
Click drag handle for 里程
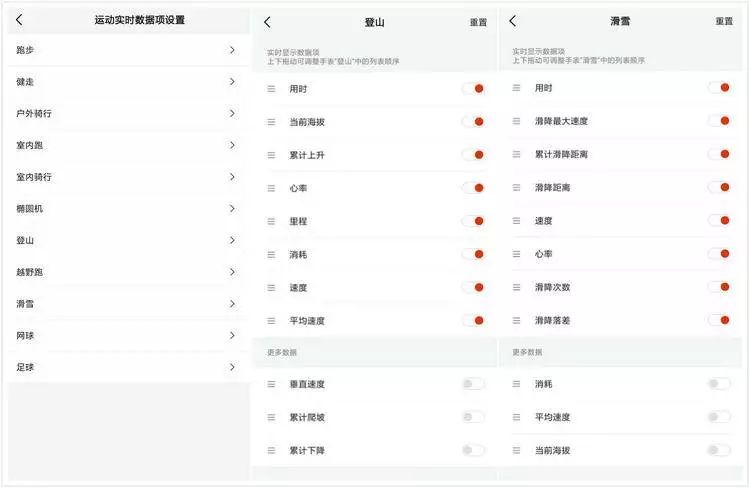[271, 222]
